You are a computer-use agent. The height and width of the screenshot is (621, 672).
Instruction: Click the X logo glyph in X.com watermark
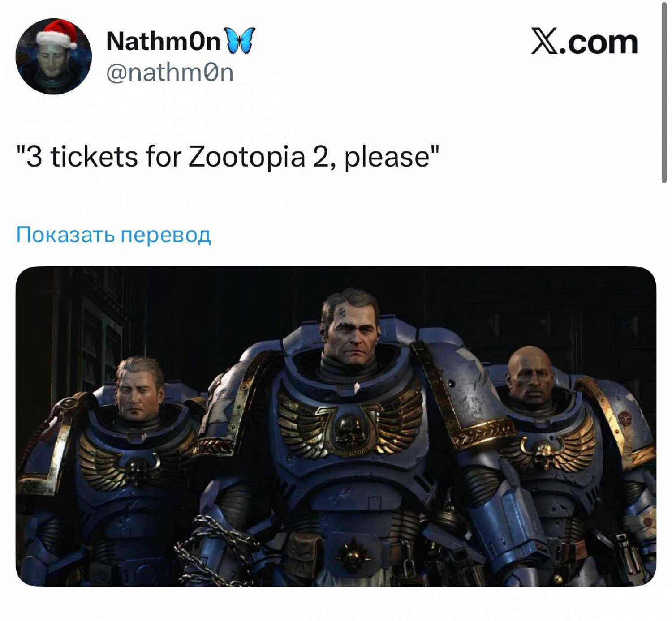point(544,42)
